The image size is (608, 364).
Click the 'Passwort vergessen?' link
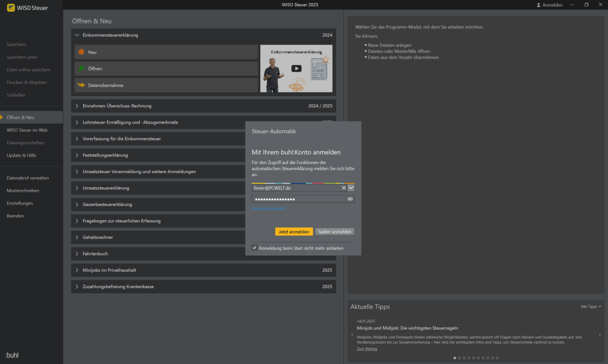pos(269,209)
